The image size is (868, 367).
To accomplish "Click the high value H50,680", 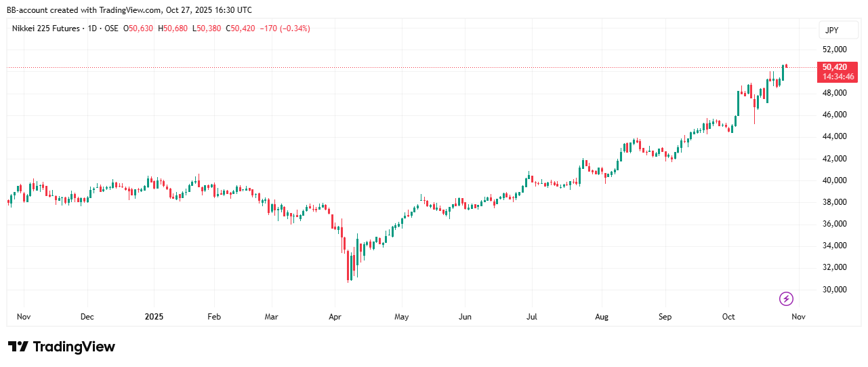I will tap(173, 28).
